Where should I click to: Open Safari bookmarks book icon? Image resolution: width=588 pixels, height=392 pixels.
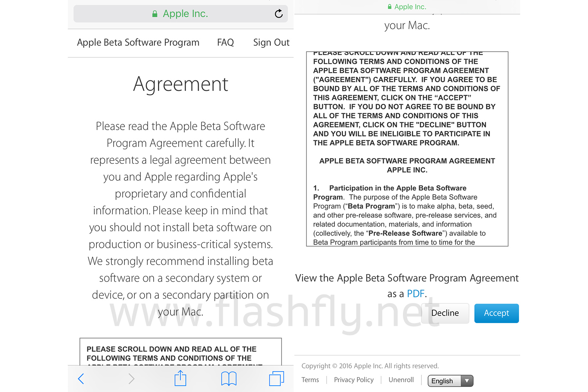click(x=229, y=379)
